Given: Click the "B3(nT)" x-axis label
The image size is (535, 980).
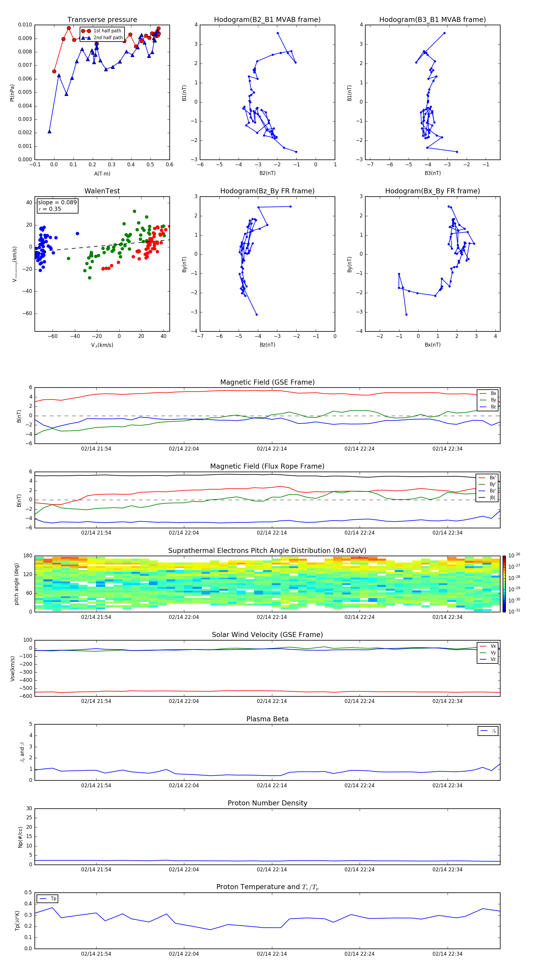Looking at the screenshot, I should (x=432, y=173).
